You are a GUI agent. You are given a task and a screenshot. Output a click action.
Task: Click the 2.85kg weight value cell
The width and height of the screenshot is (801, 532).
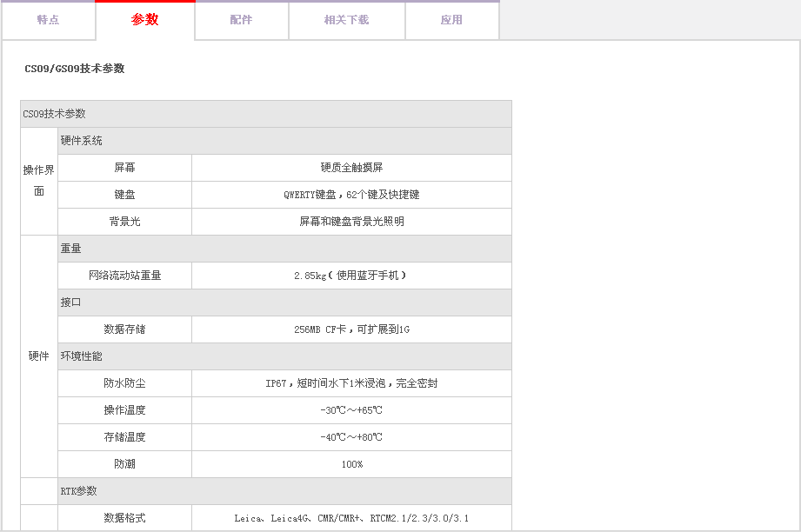tap(351, 276)
